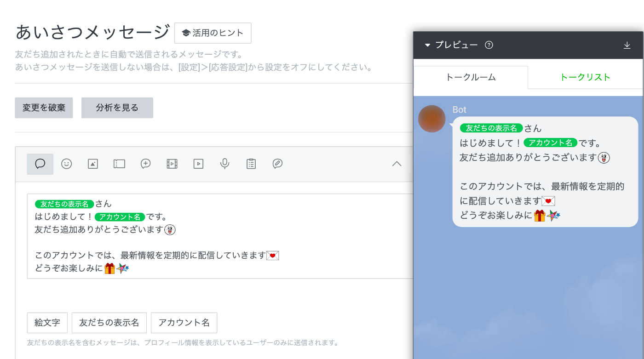
Task: Pick the rich video film-strip icon
Action: (x=172, y=164)
